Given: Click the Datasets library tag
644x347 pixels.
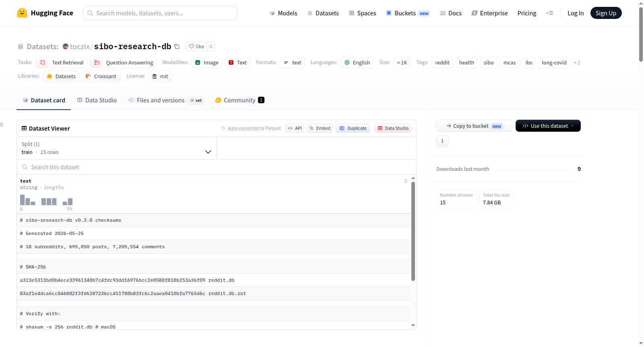Looking at the screenshot, I should click(x=61, y=76).
